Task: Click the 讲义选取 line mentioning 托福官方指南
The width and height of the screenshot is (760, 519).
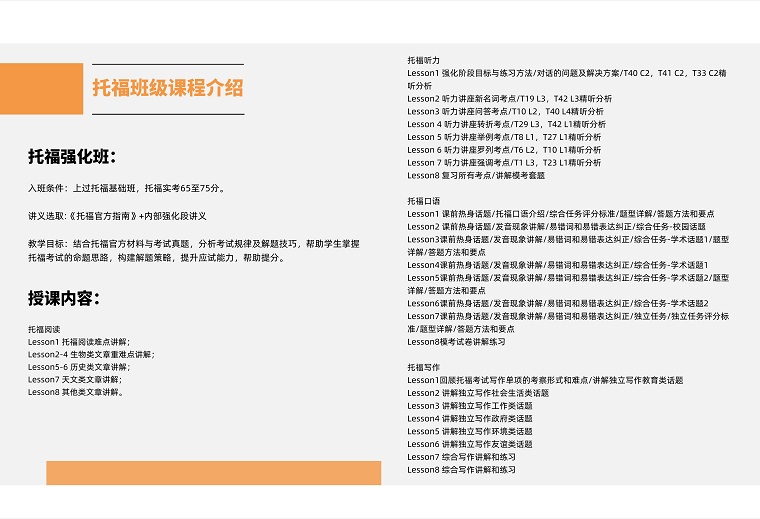Action: coord(117,216)
